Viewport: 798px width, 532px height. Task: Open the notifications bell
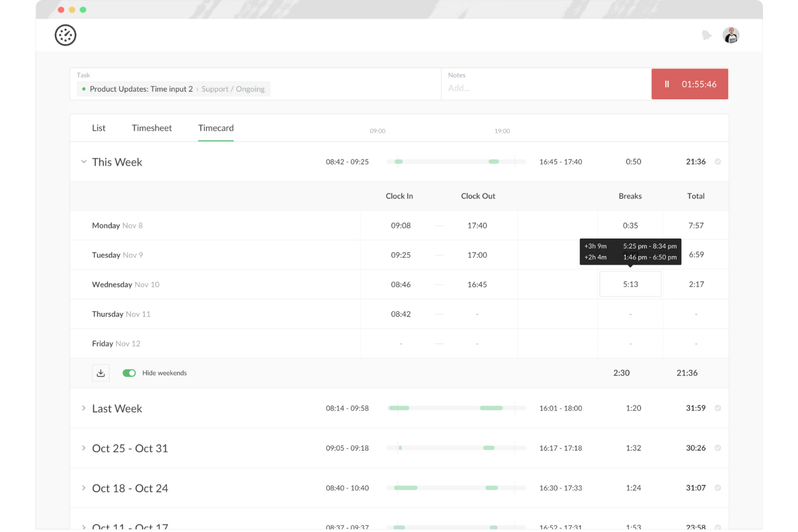707,34
